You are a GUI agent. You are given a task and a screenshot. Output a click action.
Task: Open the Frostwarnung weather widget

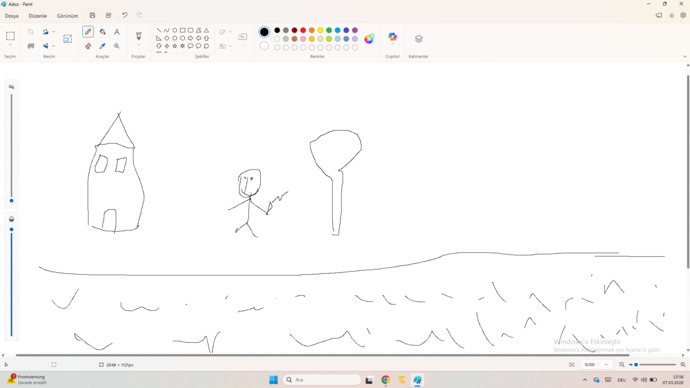coord(27,379)
